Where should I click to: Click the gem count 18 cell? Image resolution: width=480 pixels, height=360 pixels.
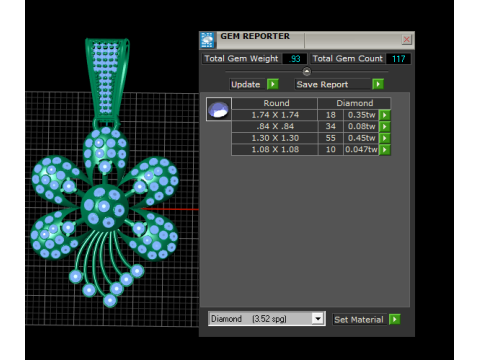pos(331,115)
